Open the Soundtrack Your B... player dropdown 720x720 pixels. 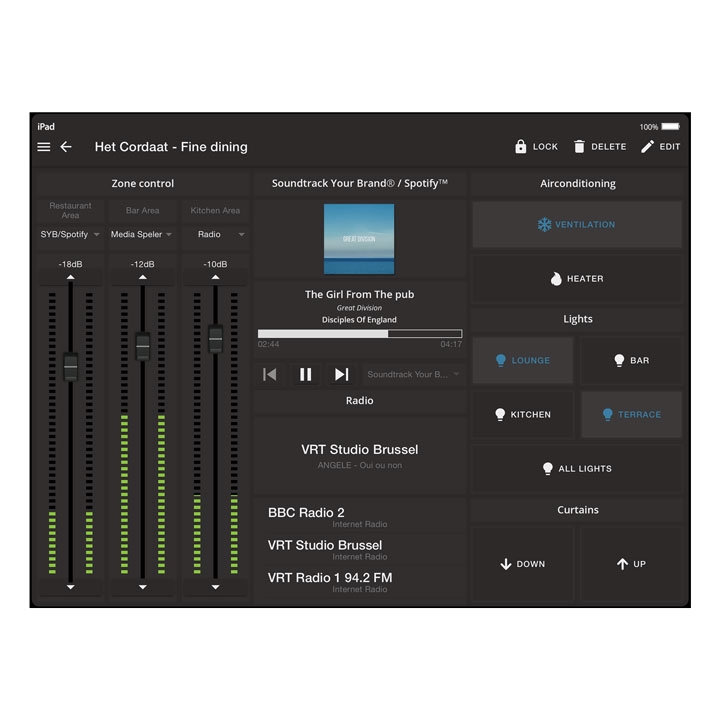point(413,374)
